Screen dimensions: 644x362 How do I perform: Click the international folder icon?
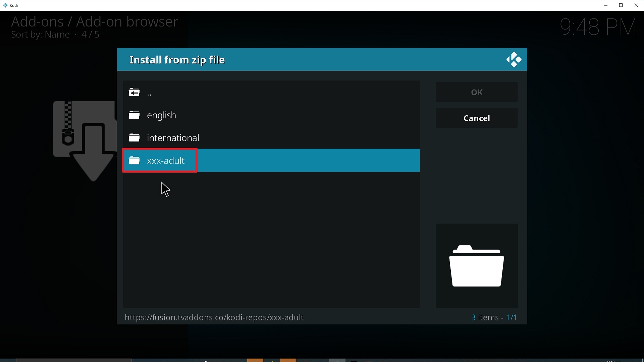tap(134, 138)
